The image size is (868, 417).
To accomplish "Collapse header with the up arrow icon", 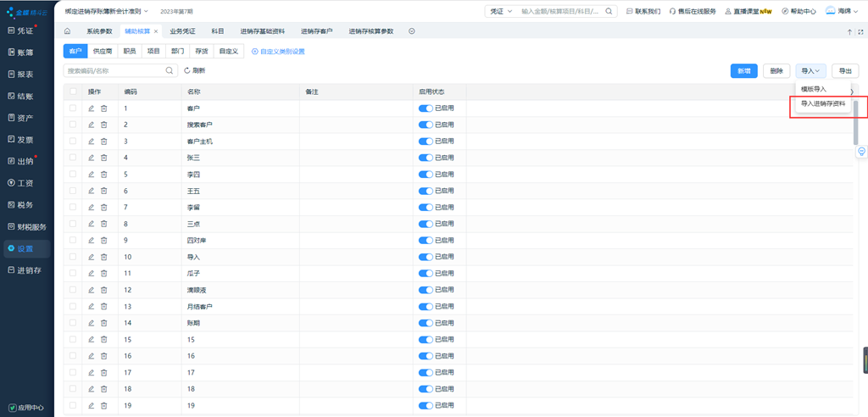I will pyautogui.click(x=849, y=32).
